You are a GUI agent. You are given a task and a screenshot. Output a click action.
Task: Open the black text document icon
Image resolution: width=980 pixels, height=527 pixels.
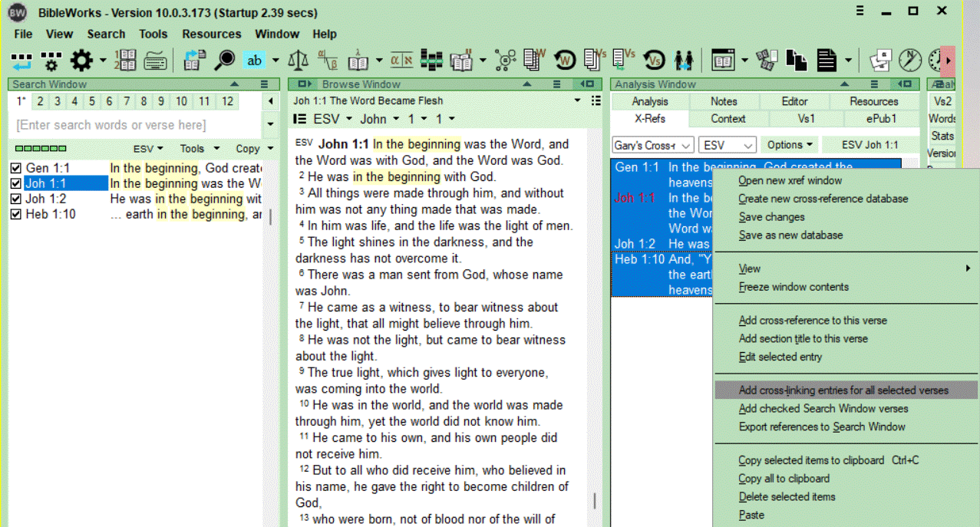click(x=827, y=60)
